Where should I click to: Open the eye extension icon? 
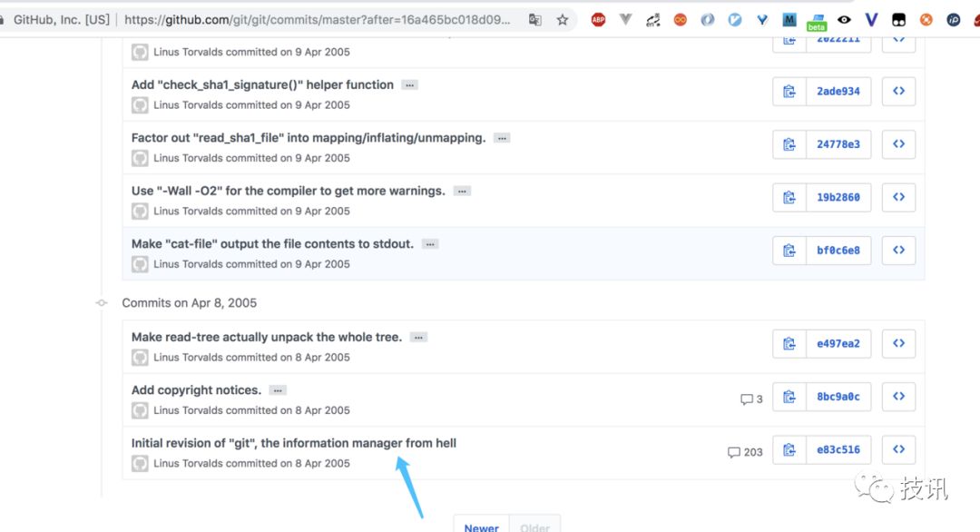coord(844,20)
